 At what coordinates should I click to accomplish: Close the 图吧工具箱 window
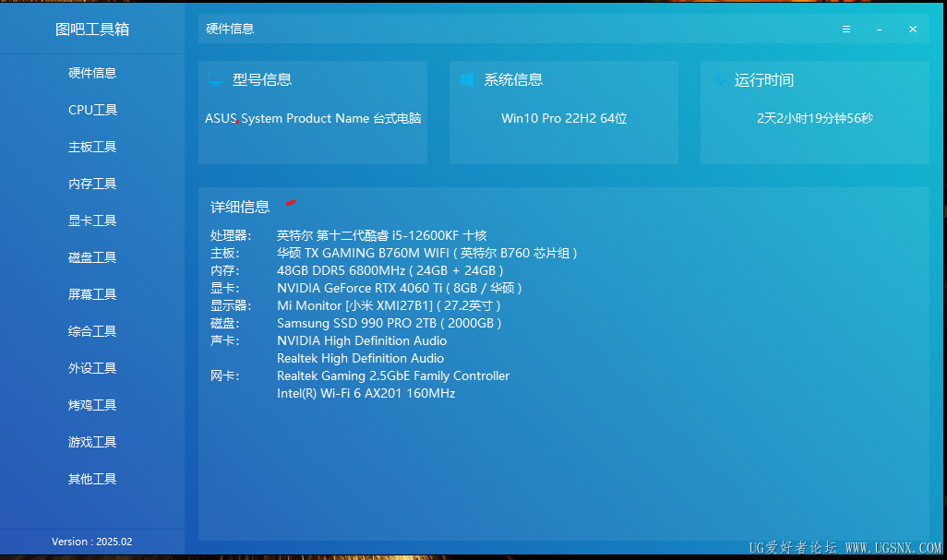(913, 29)
